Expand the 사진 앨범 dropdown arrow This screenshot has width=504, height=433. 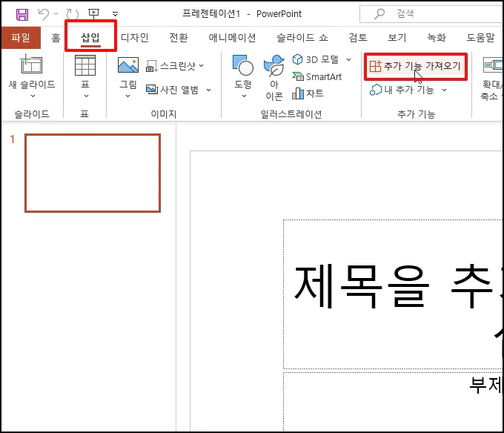click(x=208, y=90)
